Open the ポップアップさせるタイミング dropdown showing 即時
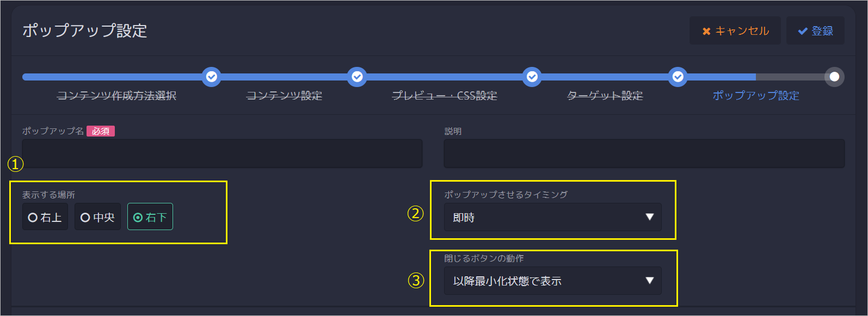Image resolution: width=868 pixels, height=316 pixels. pos(553,217)
